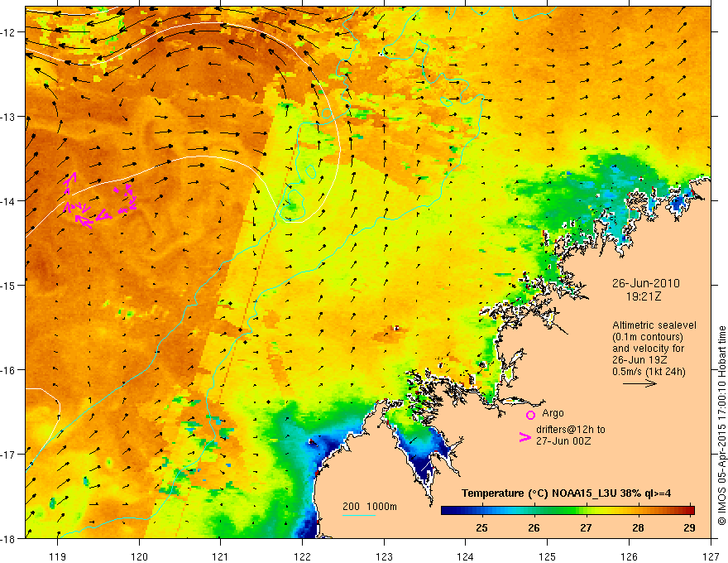Click the Temperature NOAA15_L3U title text

pos(566,493)
